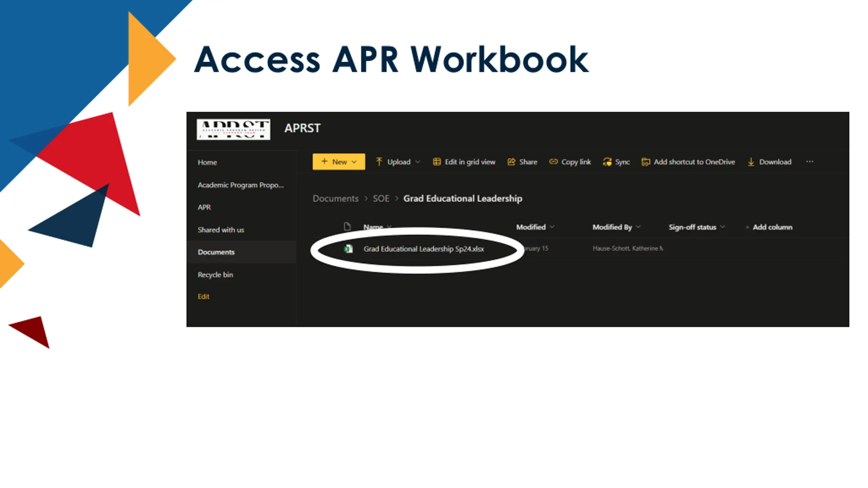Click the Copy link chain icon

tap(553, 162)
